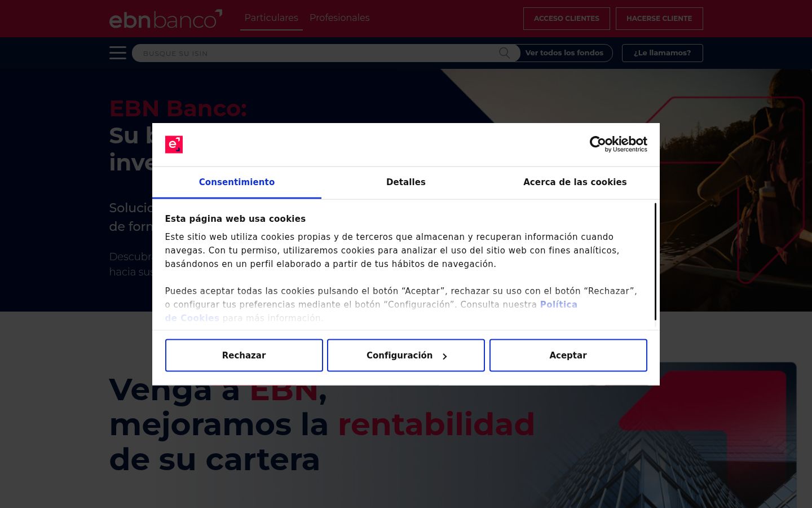Click the search magnifier icon
Image resolution: width=812 pixels, height=508 pixels.
[505, 53]
